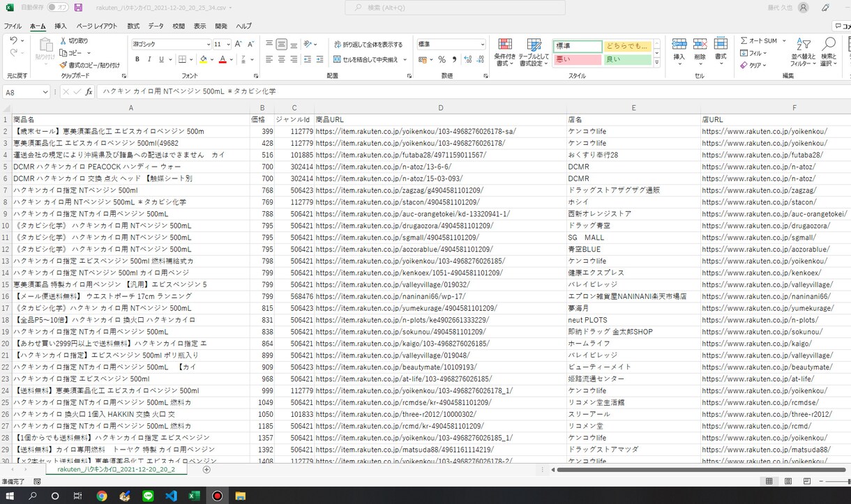Image resolution: width=851 pixels, height=504 pixels.
Task: Decrease decimal places icon
Action: [480, 60]
